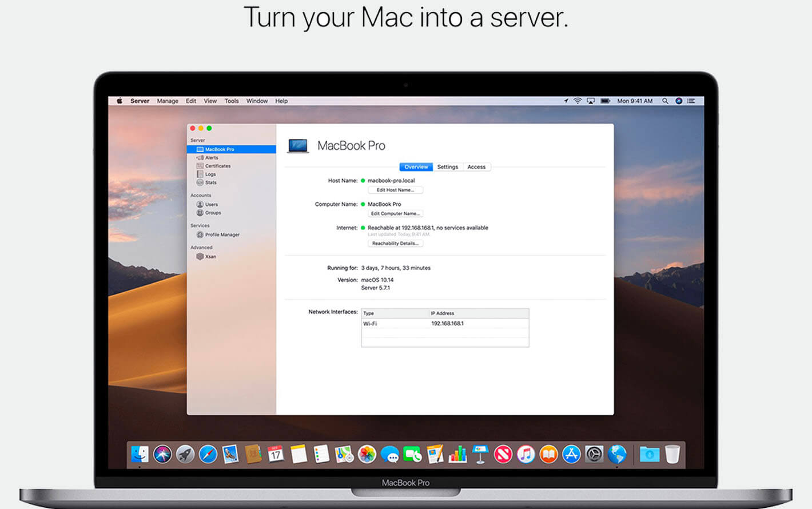Open Xsan under Advanced
Screen dimensions: 812x509
click(206, 257)
